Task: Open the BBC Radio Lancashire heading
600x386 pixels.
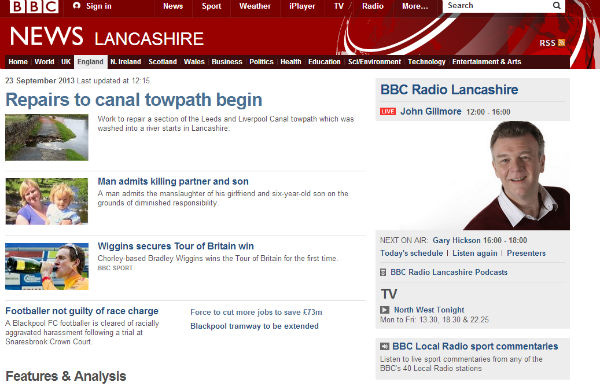Action: 449,90
